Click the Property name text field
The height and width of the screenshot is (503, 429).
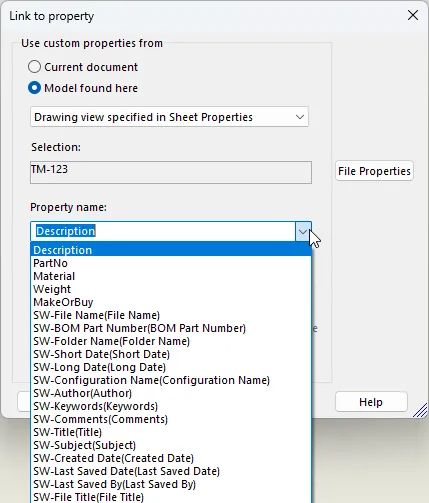tap(163, 231)
